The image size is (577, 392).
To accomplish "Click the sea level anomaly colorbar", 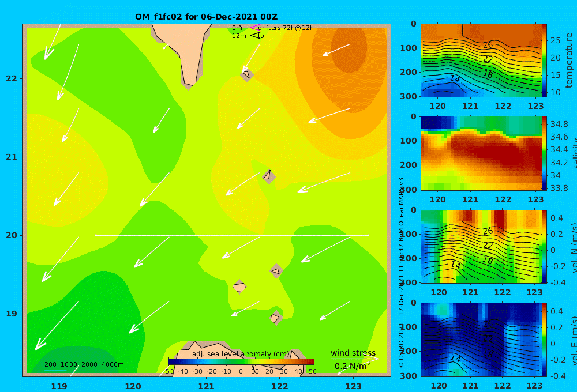I will [x=241, y=361].
